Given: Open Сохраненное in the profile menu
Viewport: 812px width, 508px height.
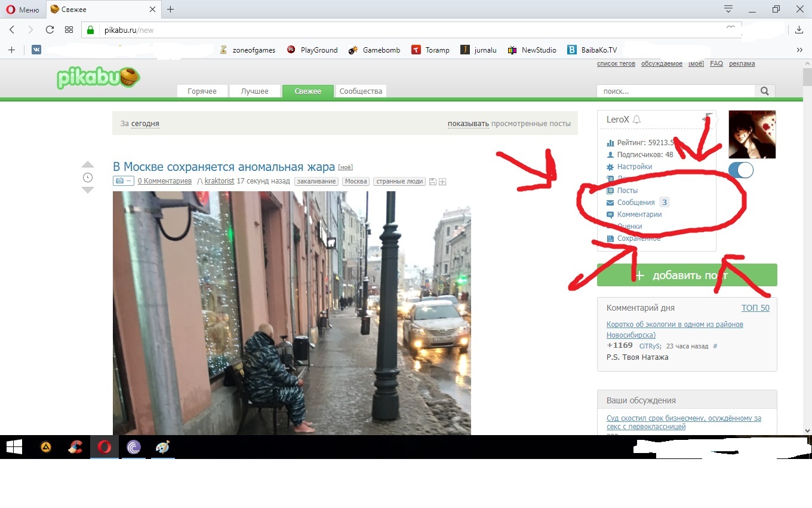Looking at the screenshot, I should point(639,238).
